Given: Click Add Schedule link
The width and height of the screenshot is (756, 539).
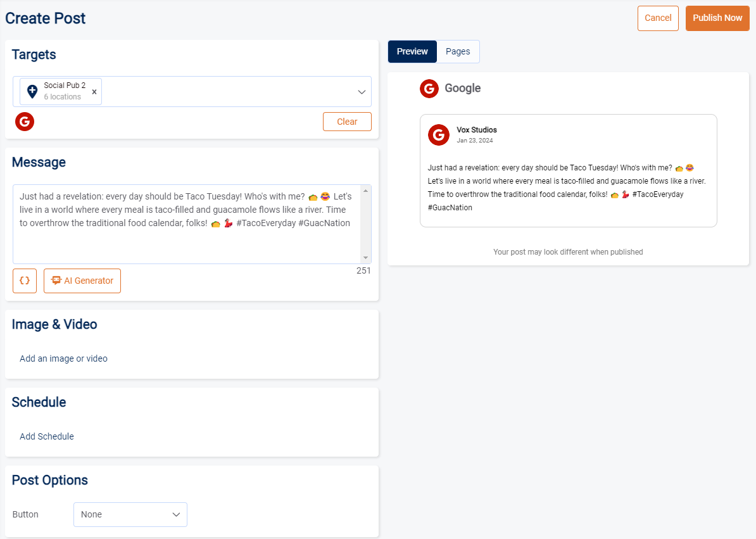Looking at the screenshot, I should pos(47,436).
